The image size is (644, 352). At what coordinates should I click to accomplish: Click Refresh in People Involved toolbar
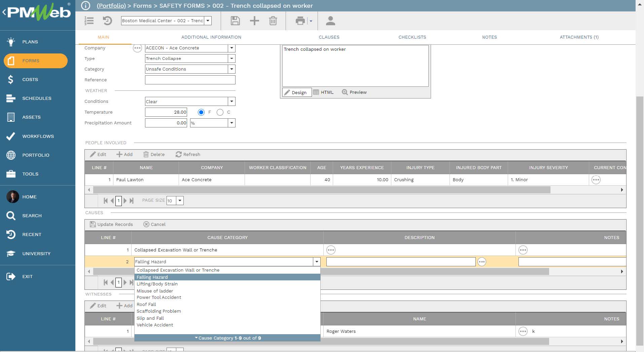(188, 154)
